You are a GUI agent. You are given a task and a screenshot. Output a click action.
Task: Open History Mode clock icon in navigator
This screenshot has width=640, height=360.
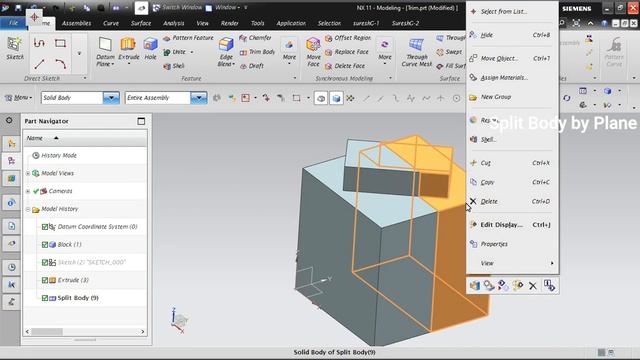(x=36, y=156)
